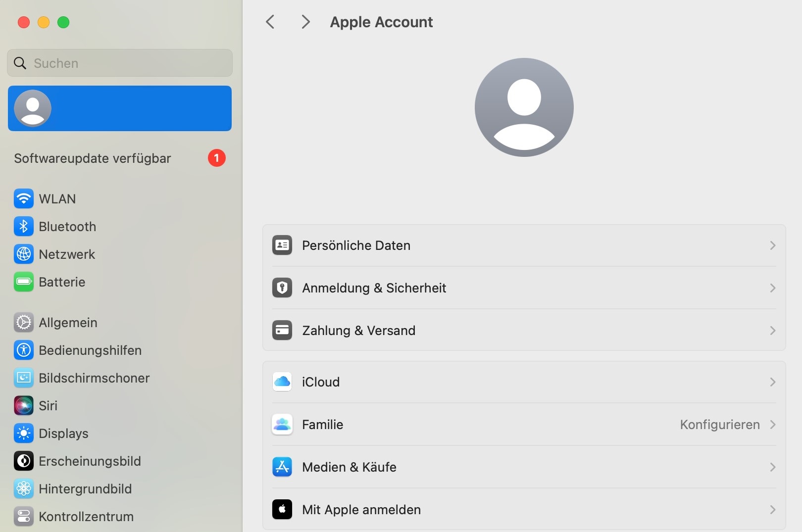Viewport: 802px width, 532px height.
Task: Click the Persönliche Daten text
Action: (x=356, y=245)
